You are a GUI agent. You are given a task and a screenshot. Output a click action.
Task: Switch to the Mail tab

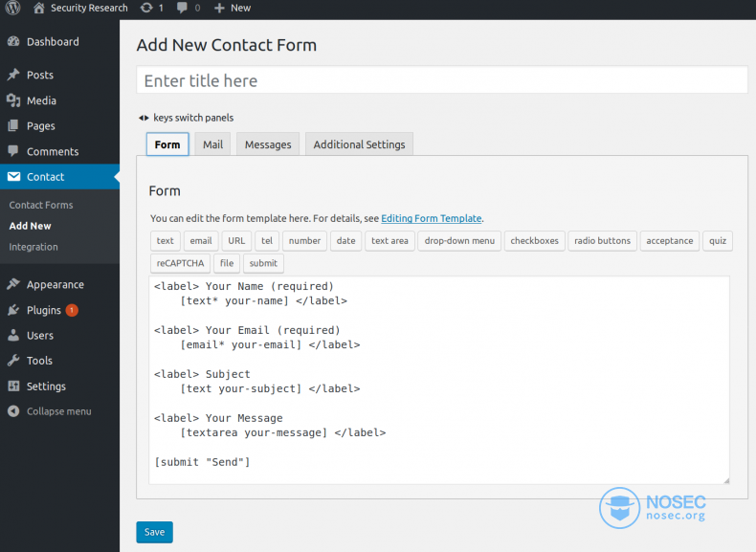[x=212, y=144]
